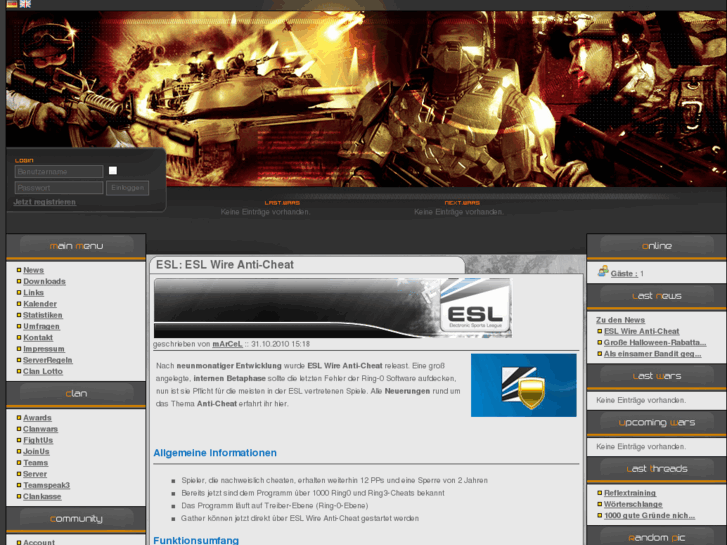Open FightUs in clan menu

pyautogui.click(x=38, y=440)
